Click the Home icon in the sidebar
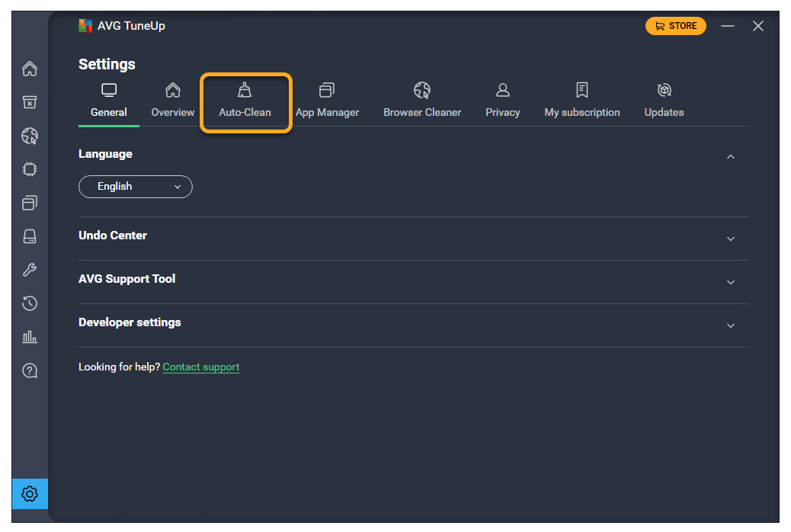The width and height of the screenshot is (791, 532). 30,69
